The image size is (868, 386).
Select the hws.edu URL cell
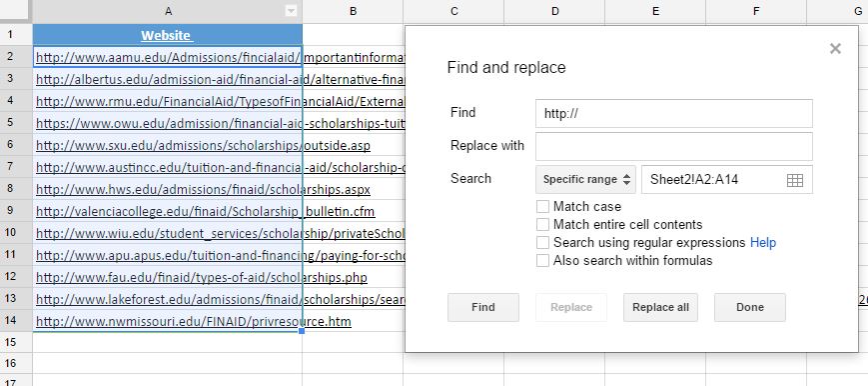(167, 189)
